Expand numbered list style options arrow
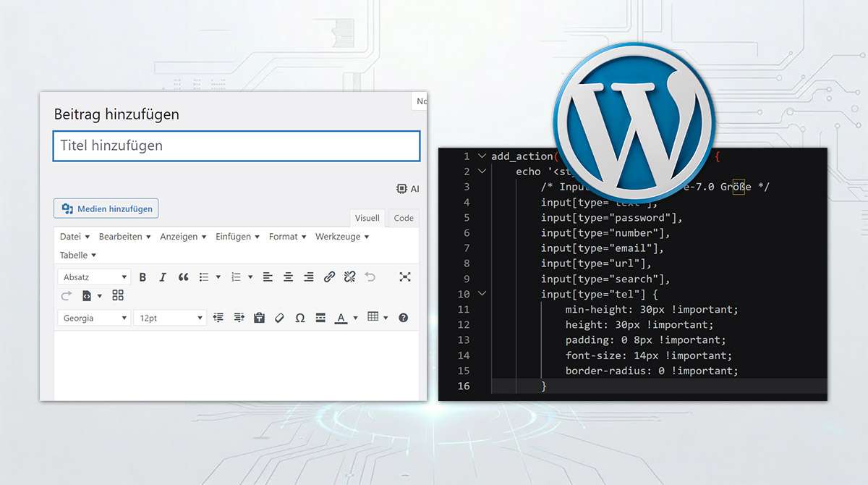This screenshot has height=485, width=868. pos(250,277)
